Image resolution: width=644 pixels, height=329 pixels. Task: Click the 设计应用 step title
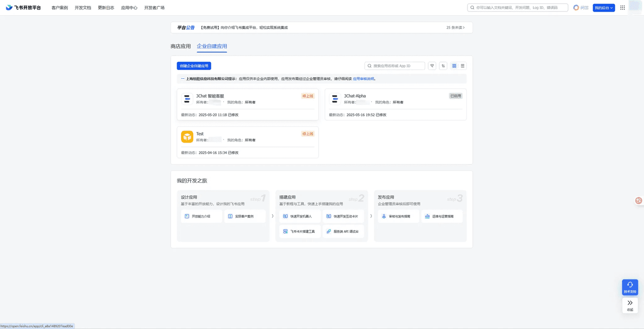189,198
